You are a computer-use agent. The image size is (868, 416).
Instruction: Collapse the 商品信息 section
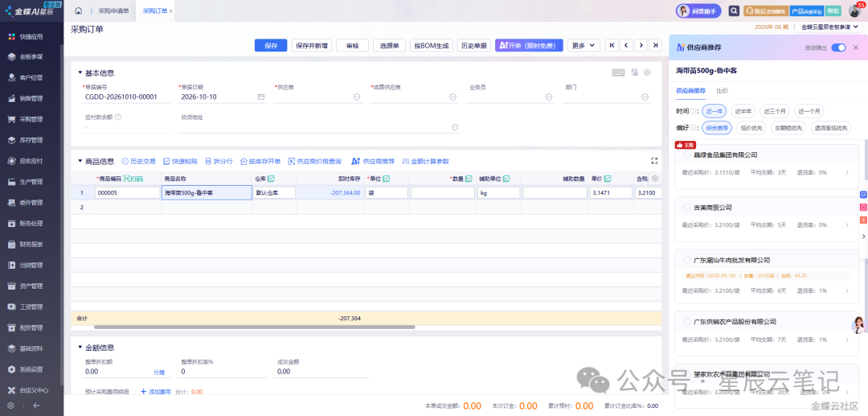80,162
